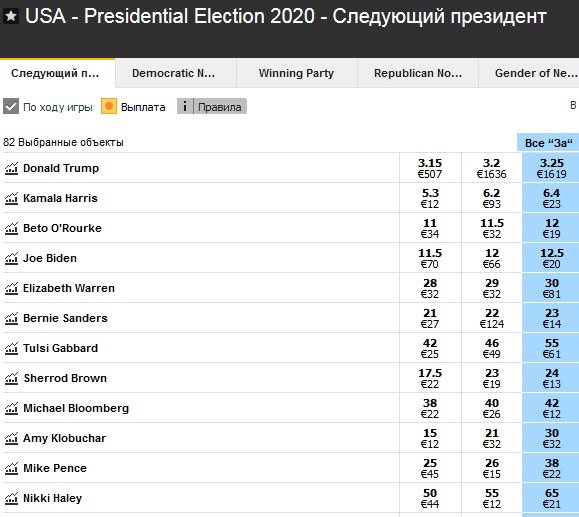This screenshot has width=579, height=517.
Task: Show Beto O'Rourke chart icon
Action: pyautogui.click(x=11, y=228)
